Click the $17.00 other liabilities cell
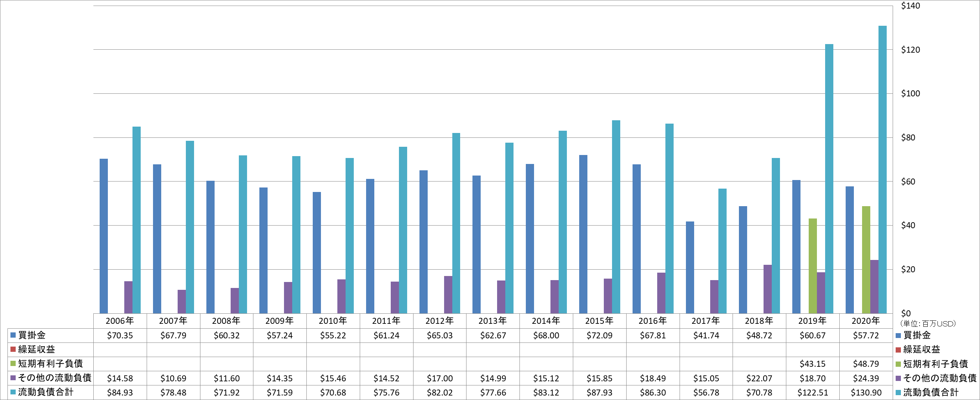The image size is (980, 400). pyautogui.click(x=439, y=378)
